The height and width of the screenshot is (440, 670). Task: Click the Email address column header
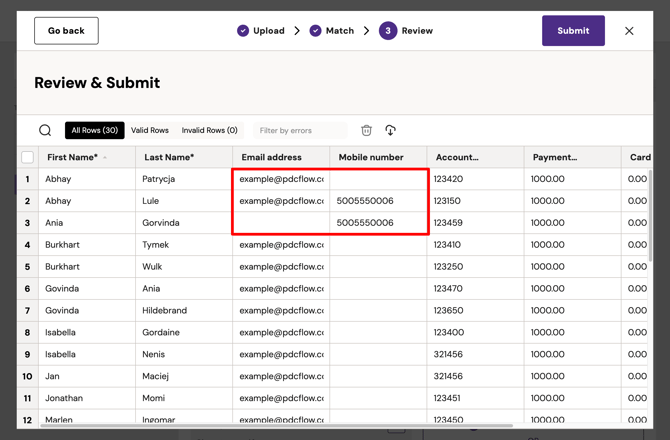pyautogui.click(x=271, y=157)
